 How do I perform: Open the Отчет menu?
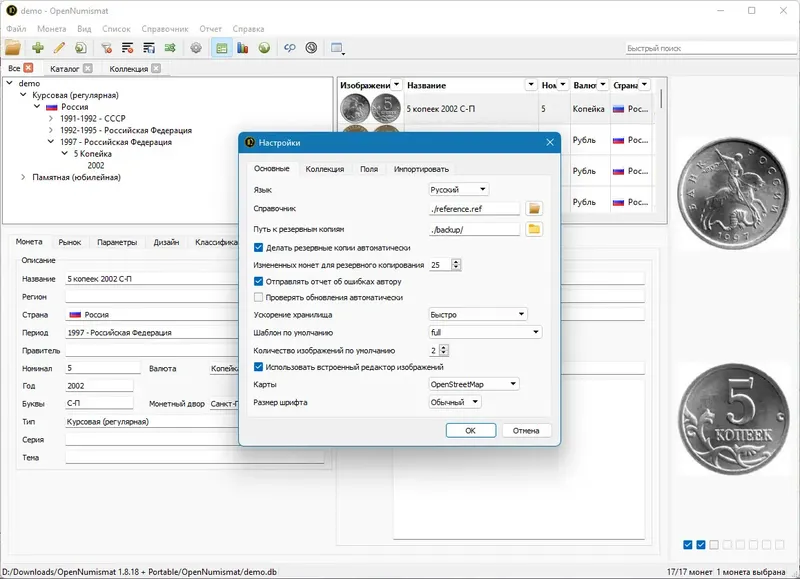pos(210,29)
